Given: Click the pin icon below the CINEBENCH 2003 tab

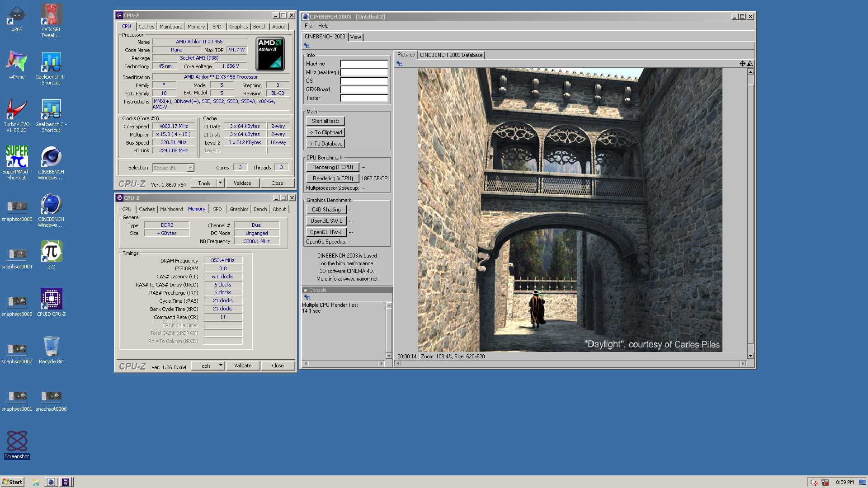Looking at the screenshot, I should (307, 46).
